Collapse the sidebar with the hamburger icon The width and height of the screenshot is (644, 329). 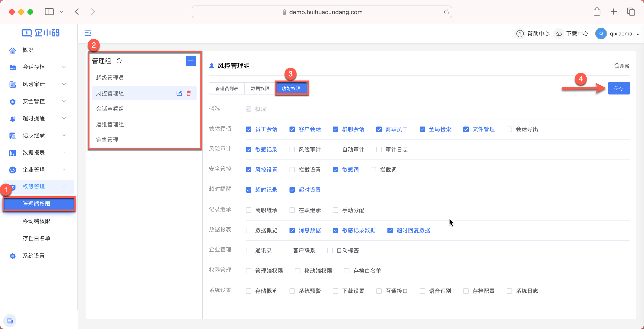tap(88, 33)
